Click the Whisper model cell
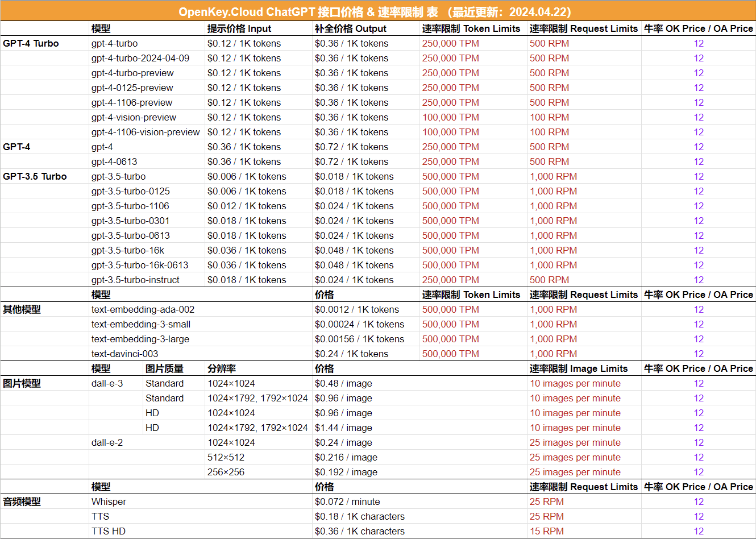 109,501
